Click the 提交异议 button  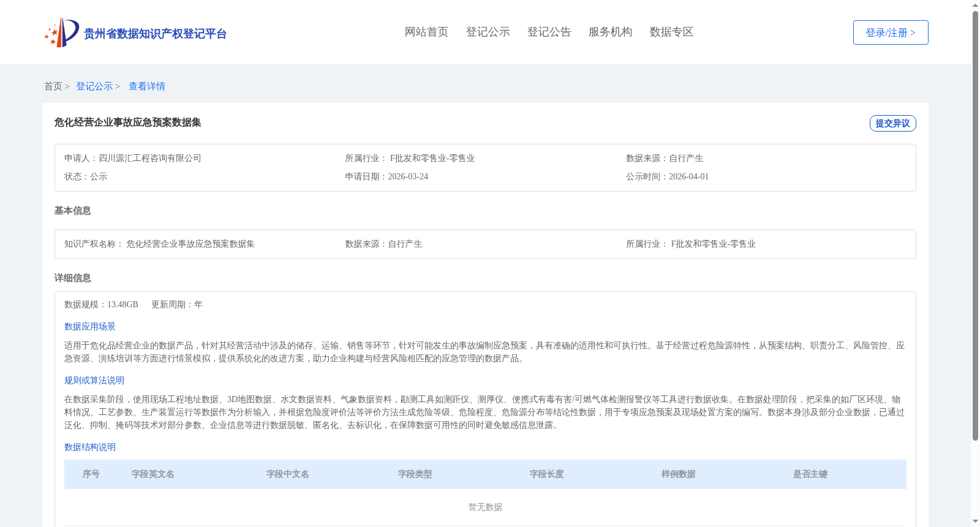[892, 123]
